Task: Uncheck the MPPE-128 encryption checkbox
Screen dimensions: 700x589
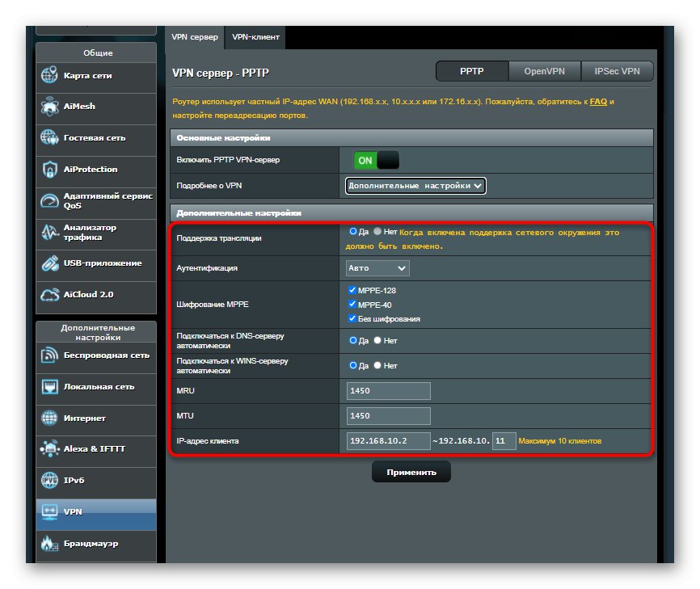Action: [x=352, y=290]
